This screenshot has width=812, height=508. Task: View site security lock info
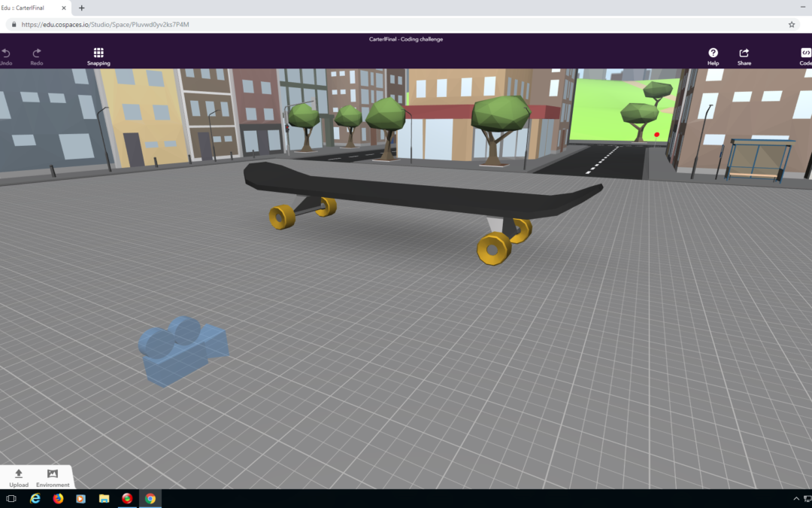point(14,24)
